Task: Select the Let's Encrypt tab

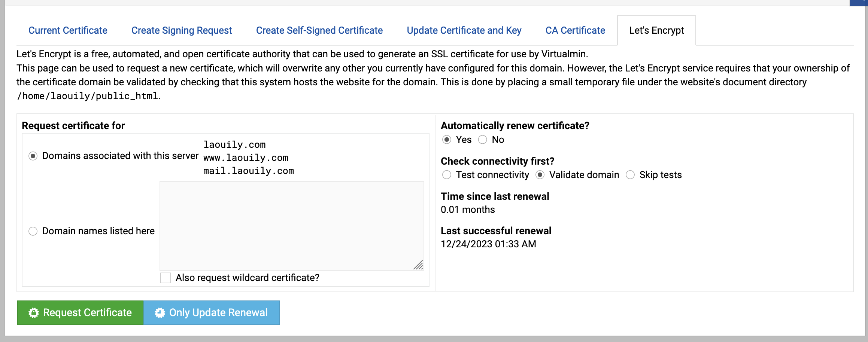Action: (x=656, y=30)
